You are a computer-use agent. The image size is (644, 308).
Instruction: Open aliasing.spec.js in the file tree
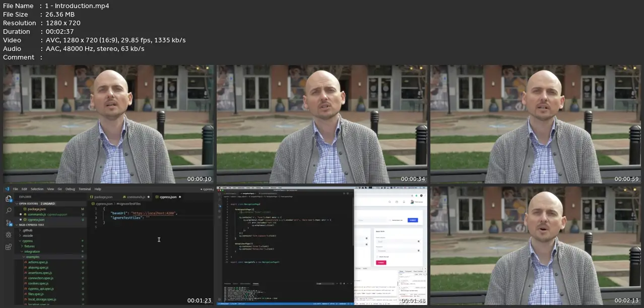click(x=38, y=267)
